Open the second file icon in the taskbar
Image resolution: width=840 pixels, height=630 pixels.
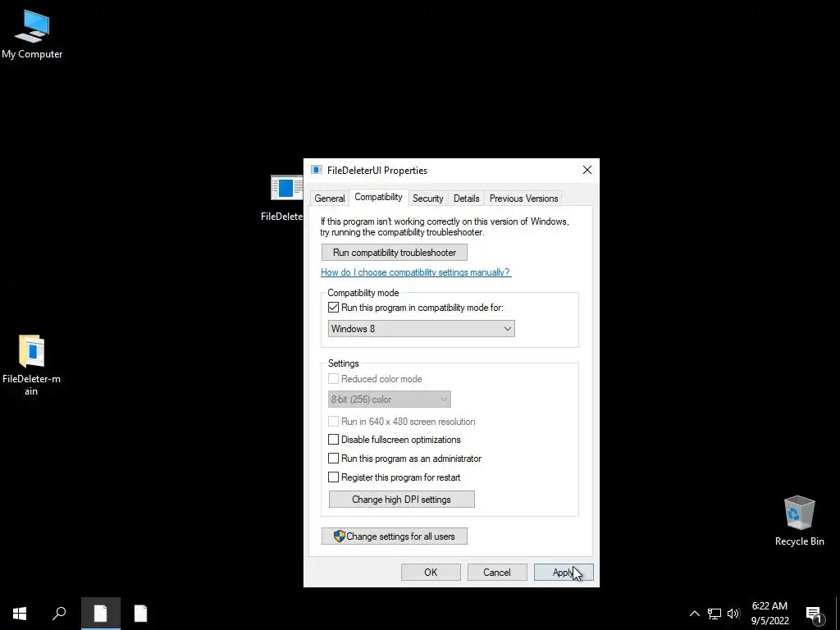[140, 614]
